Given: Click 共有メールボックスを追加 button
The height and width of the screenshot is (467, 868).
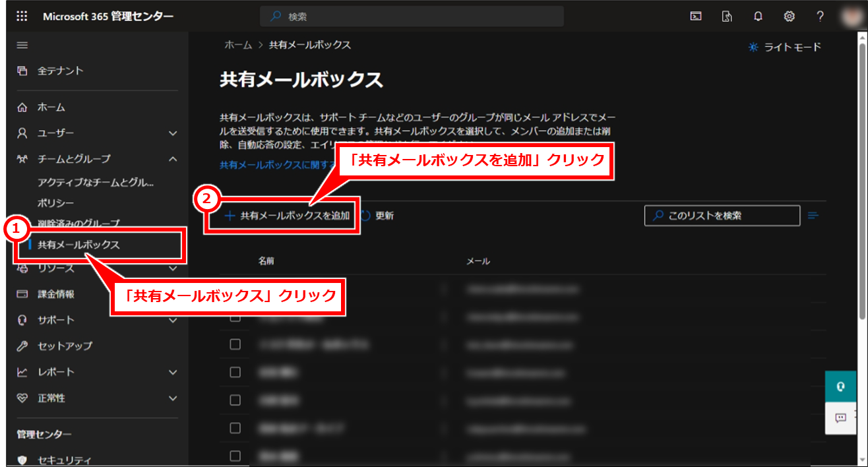Looking at the screenshot, I should pyautogui.click(x=288, y=216).
